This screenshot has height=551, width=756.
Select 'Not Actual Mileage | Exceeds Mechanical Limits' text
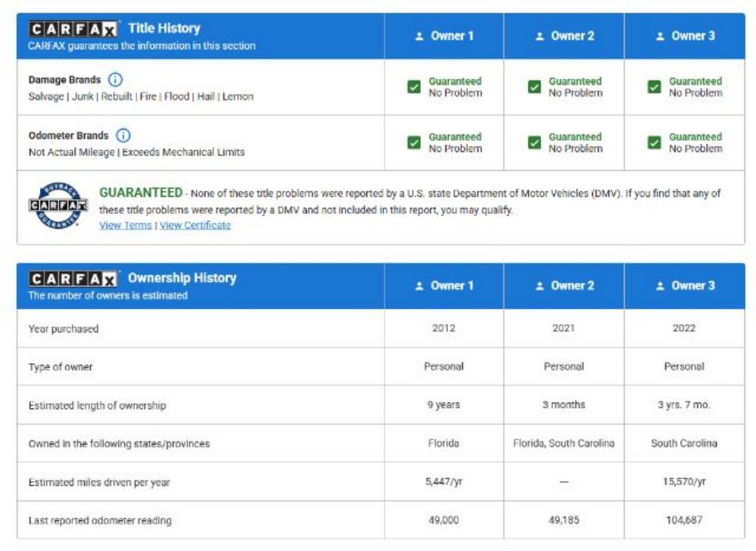pyautogui.click(x=137, y=152)
